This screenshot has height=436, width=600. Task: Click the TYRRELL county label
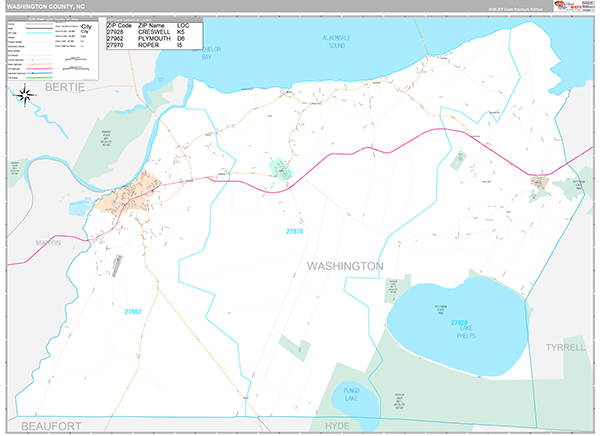(565, 347)
